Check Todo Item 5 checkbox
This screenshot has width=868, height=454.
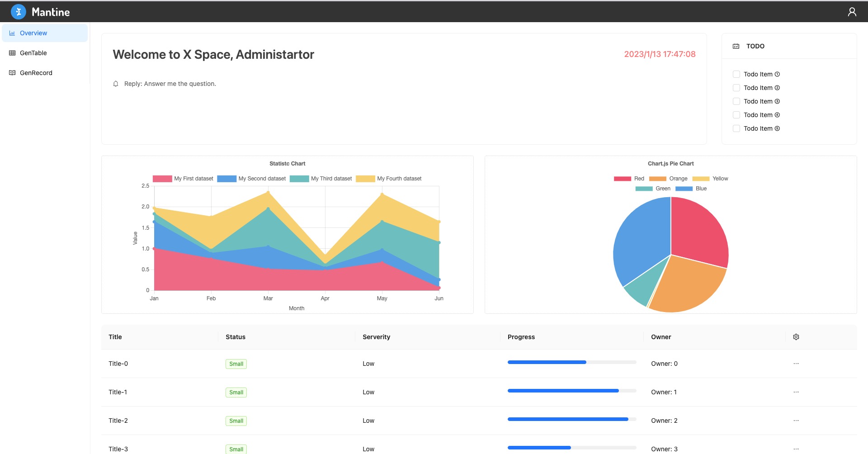click(x=736, y=128)
